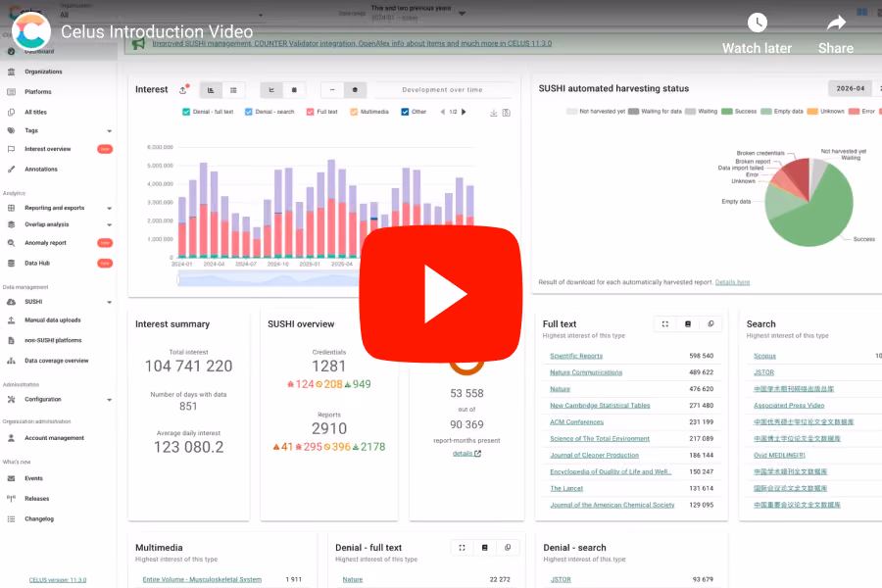Expand the Tags sidebar menu
The image size is (882, 588).
pos(109,131)
